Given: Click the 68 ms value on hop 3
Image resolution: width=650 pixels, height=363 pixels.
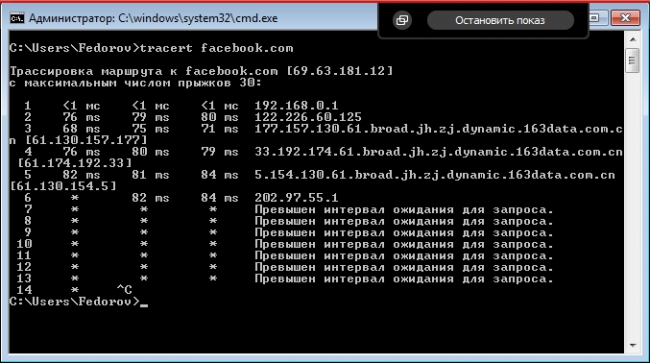Looking at the screenshot, I should pyautogui.click(x=82, y=129).
